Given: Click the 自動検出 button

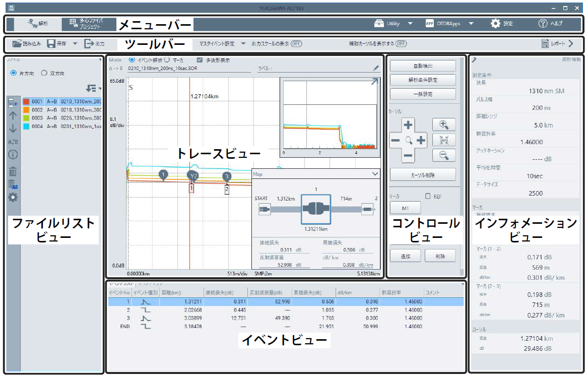Looking at the screenshot, I should 423,66.
